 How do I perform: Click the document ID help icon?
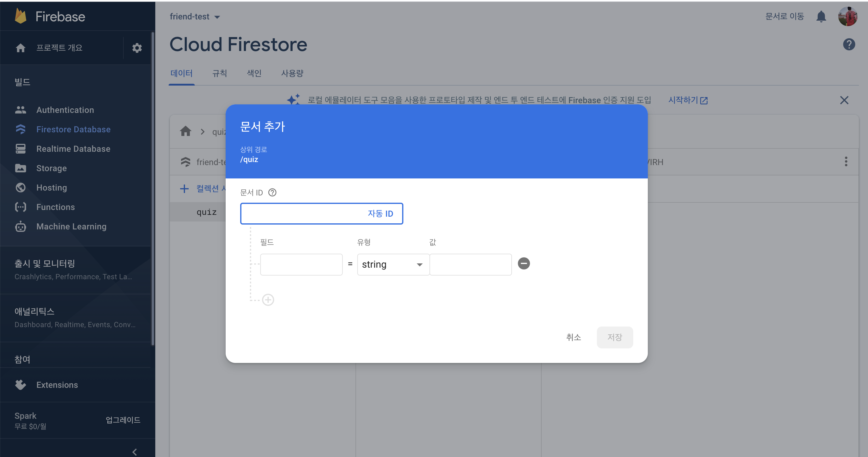click(272, 192)
